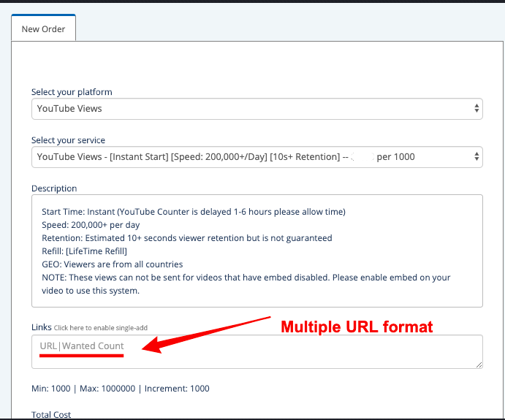Grab the links textarea resize handle
Screen dimensions: 505x420
(x=479, y=364)
